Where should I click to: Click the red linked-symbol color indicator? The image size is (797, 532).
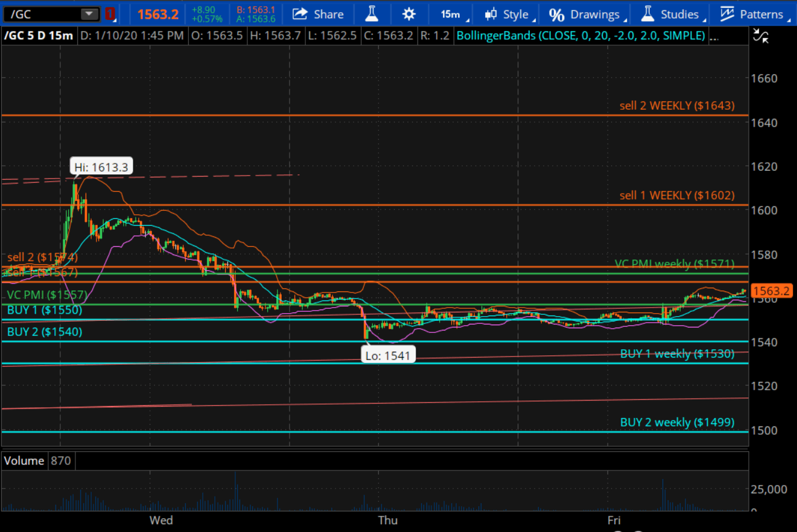(110, 14)
